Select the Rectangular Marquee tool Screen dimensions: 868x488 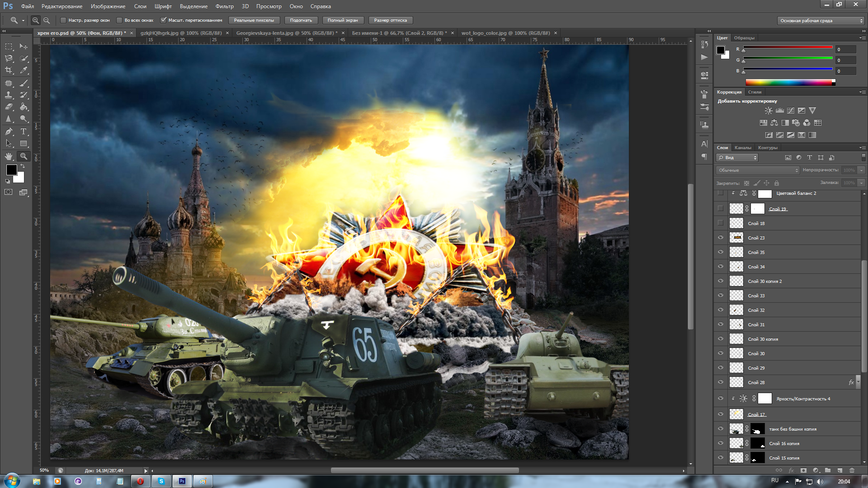(x=9, y=47)
